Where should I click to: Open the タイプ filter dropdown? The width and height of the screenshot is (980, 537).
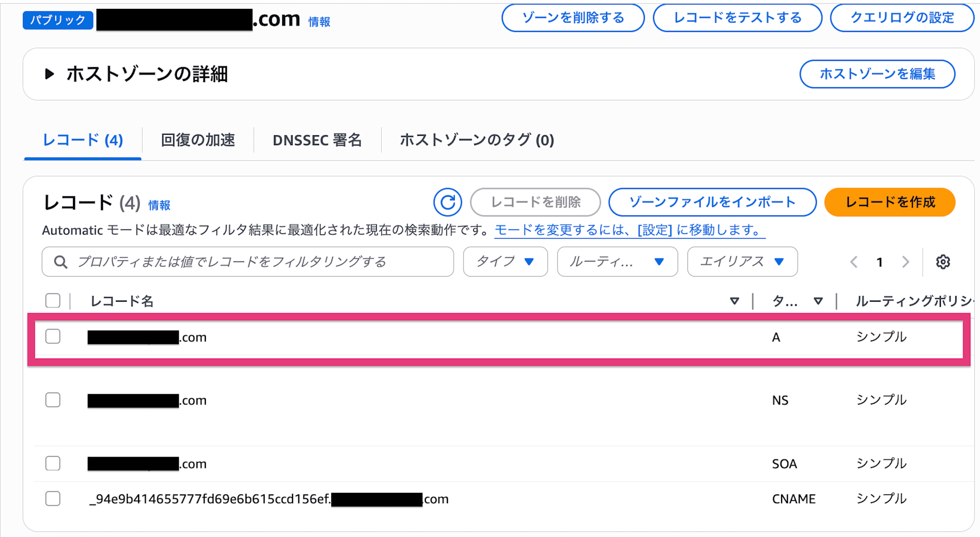point(505,262)
